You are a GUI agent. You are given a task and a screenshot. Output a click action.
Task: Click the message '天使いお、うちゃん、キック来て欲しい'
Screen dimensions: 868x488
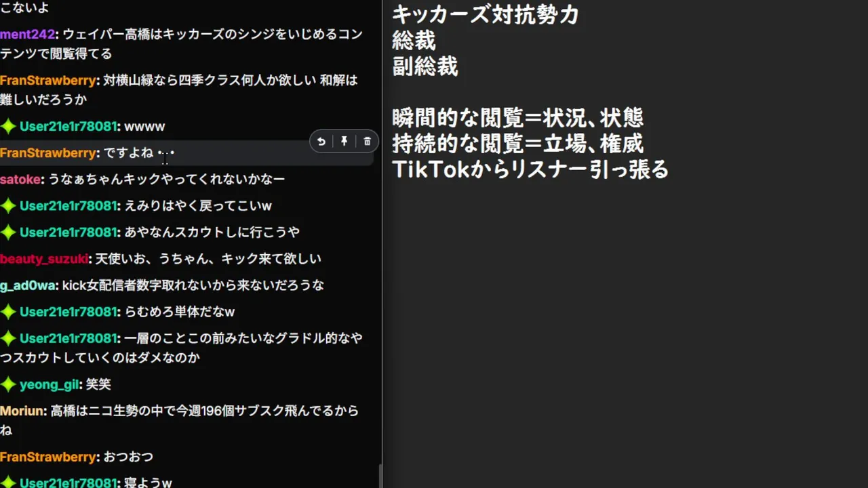tap(208, 258)
